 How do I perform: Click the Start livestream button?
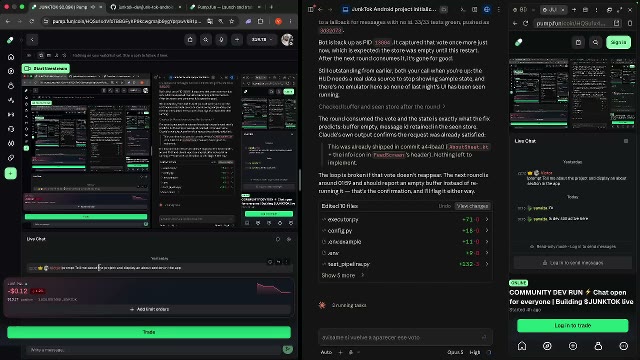point(46,68)
